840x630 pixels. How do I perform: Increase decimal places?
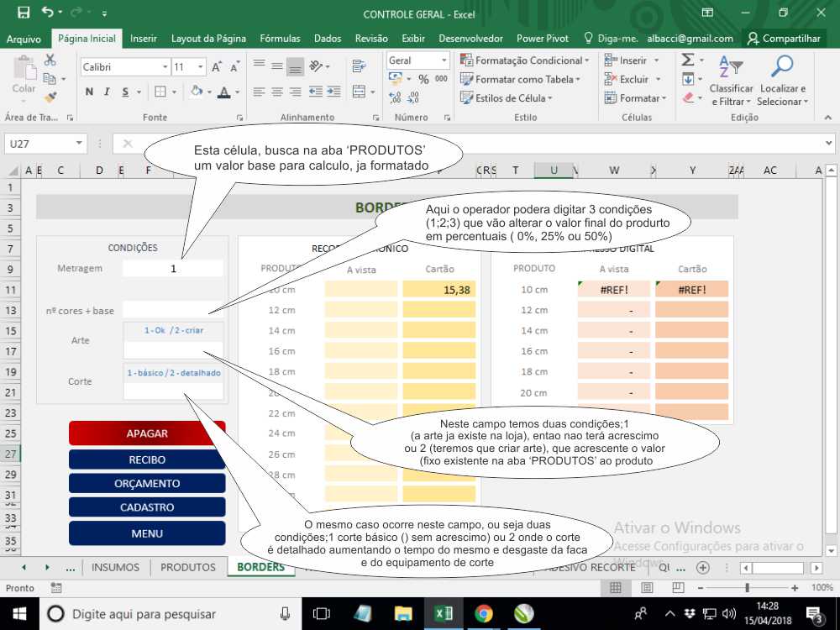pos(396,97)
